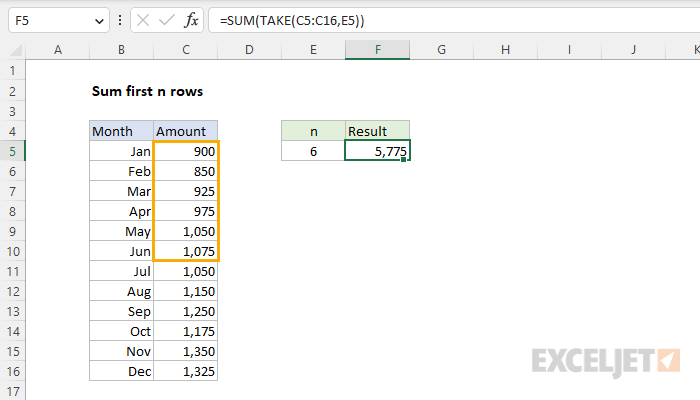The height and width of the screenshot is (400, 700).
Task: Select the Nov amount cell 1,350
Action: [x=186, y=351]
